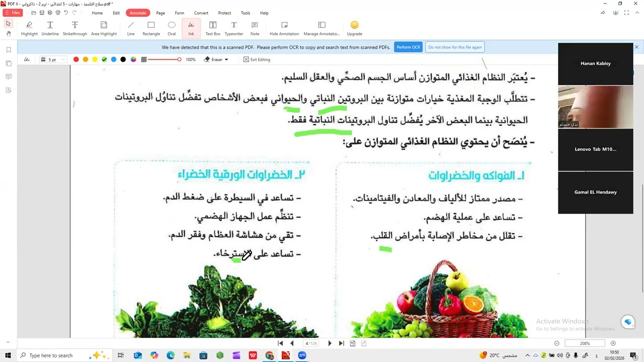Viewport: 644px width, 362px height.
Task: Go to the first page
Action: [280, 343]
